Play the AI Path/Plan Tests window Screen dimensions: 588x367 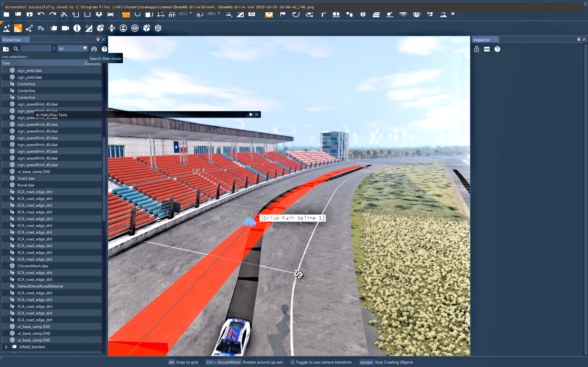tap(251, 114)
